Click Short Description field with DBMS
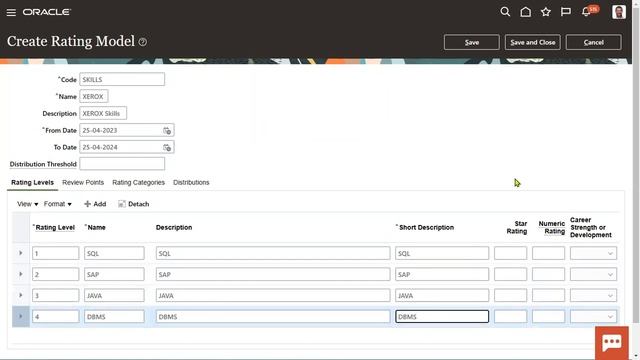The width and height of the screenshot is (640, 360). pos(442,316)
